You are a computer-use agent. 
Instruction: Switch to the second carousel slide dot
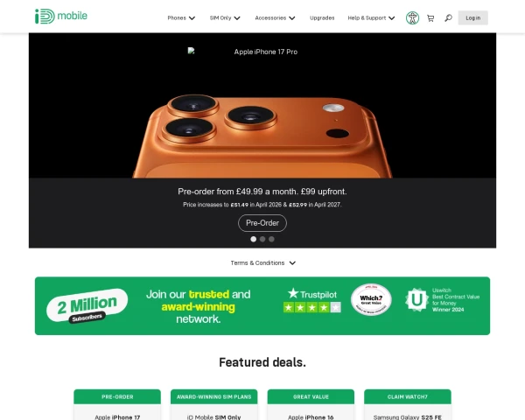(262, 239)
